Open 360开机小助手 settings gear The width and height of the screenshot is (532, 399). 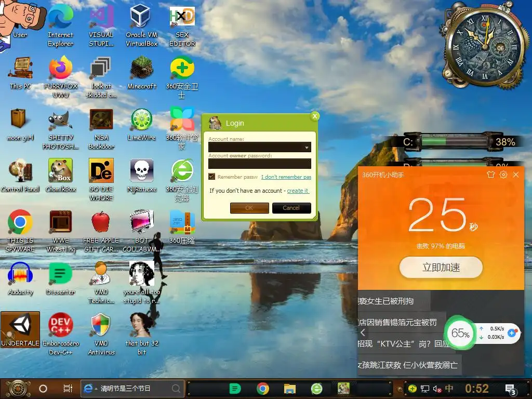[503, 175]
